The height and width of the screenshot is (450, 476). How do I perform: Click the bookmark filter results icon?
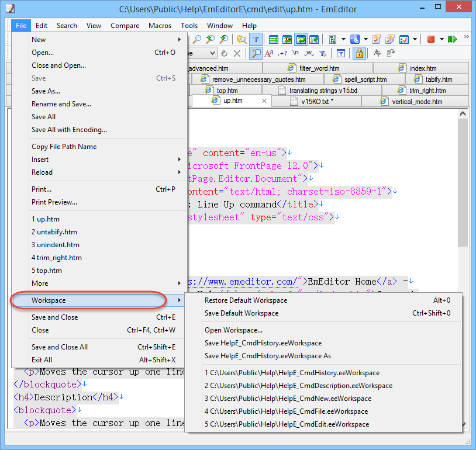[377, 53]
